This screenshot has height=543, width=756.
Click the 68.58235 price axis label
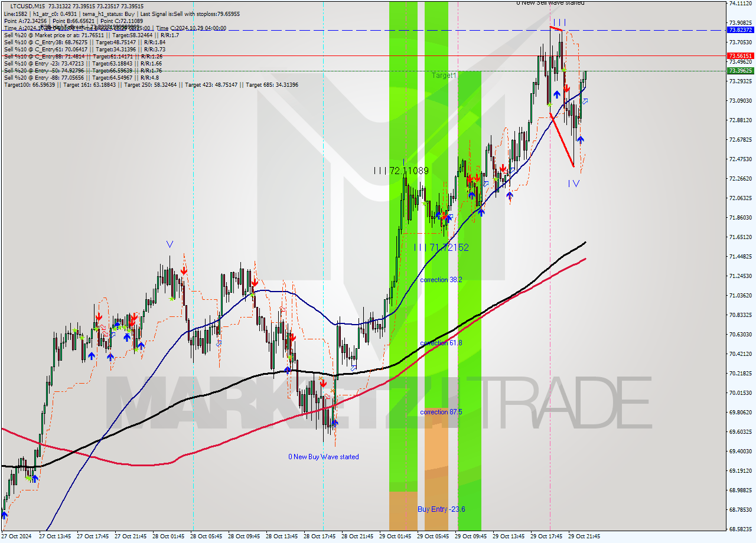click(740, 529)
